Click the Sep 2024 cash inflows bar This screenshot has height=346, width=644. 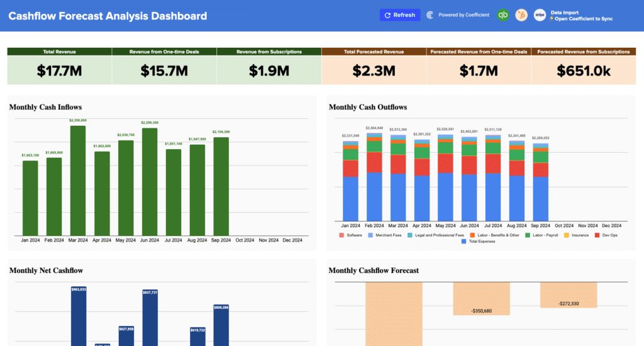point(221,187)
